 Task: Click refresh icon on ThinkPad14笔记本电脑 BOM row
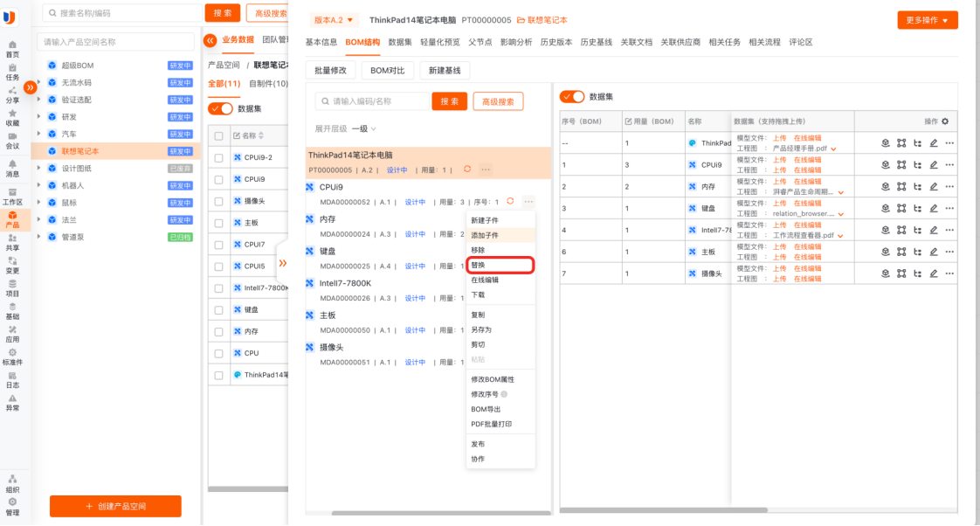point(467,170)
